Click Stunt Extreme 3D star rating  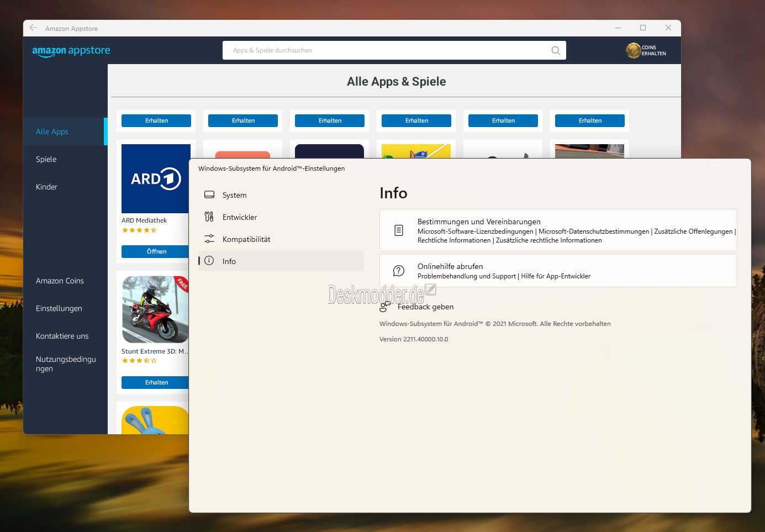click(x=139, y=361)
